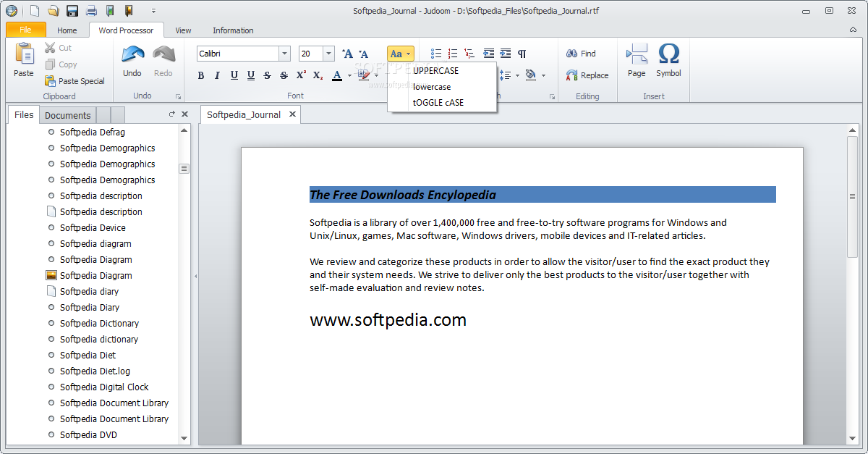
Task: Open Paste Special
Action: pos(75,81)
